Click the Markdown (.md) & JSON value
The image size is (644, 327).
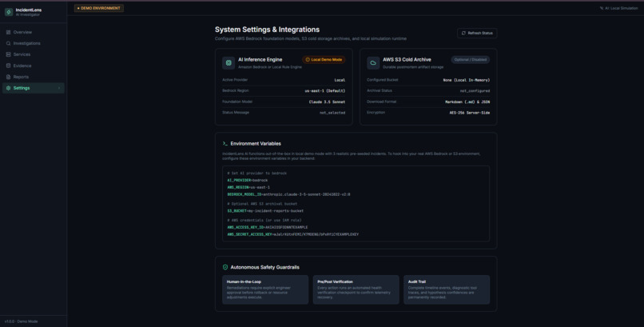[x=467, y=102]
